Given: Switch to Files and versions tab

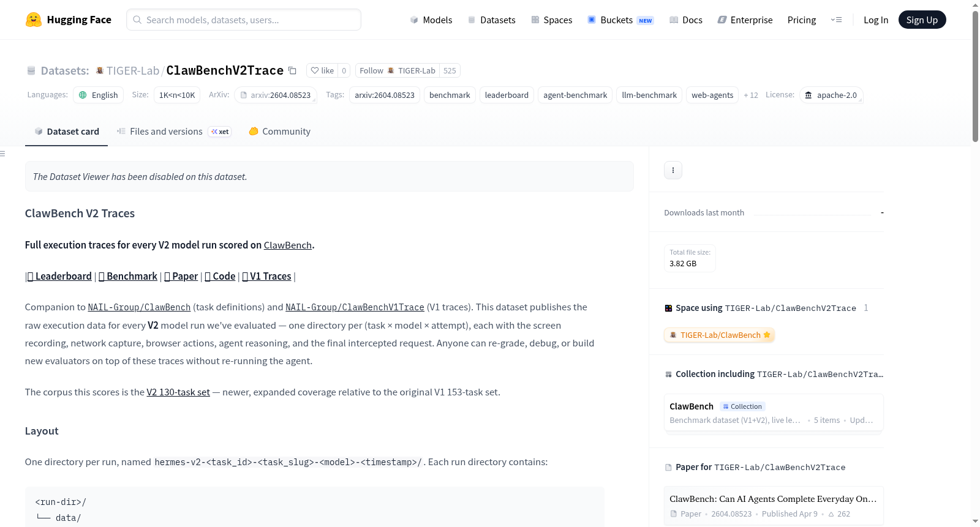Looking at the screenshot, I should [x=174, y=131].
